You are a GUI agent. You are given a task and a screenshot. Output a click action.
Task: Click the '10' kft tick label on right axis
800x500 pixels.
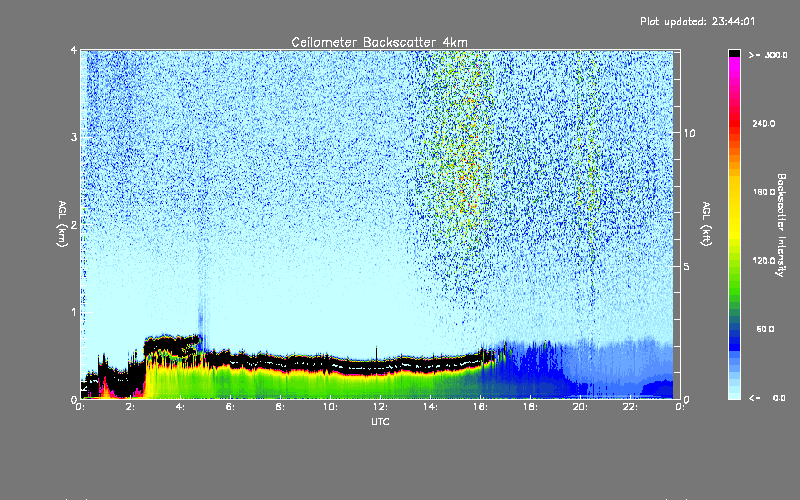[x=689, y=133]
